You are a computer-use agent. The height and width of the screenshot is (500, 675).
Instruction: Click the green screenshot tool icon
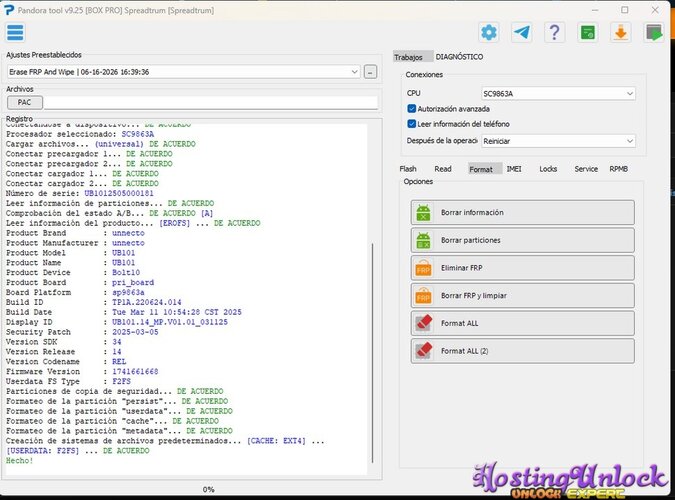click(588, 32)
